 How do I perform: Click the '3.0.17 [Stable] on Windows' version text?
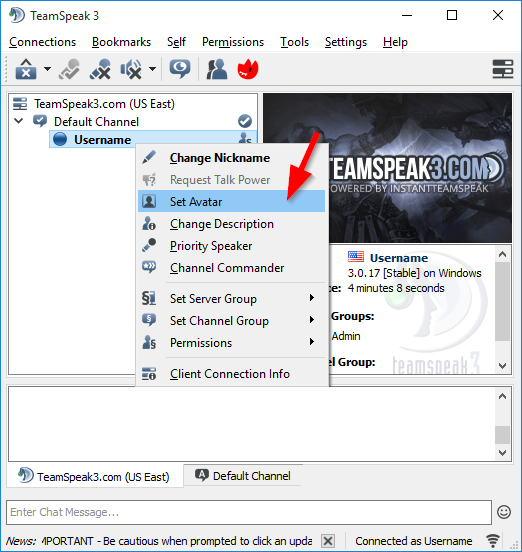click(x=414, y=273)
